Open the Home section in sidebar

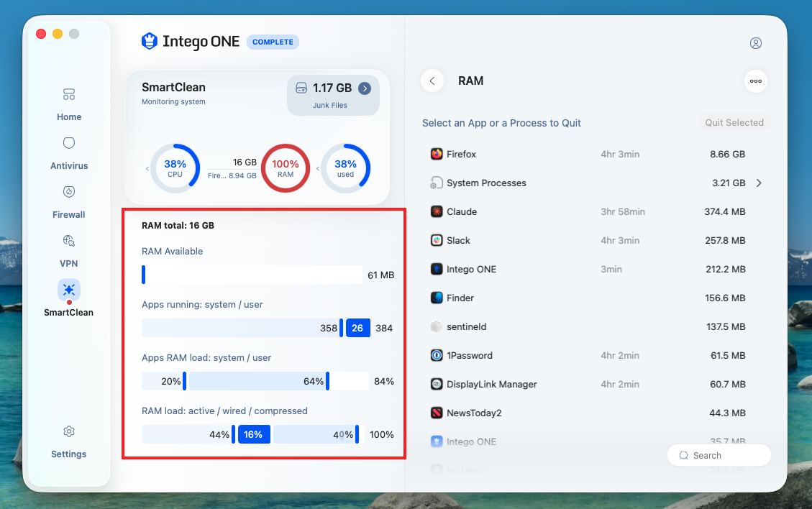tap(69, 104)
